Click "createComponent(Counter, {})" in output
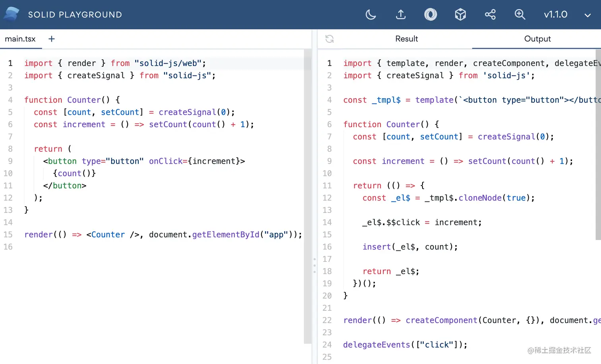 (473, 320)
